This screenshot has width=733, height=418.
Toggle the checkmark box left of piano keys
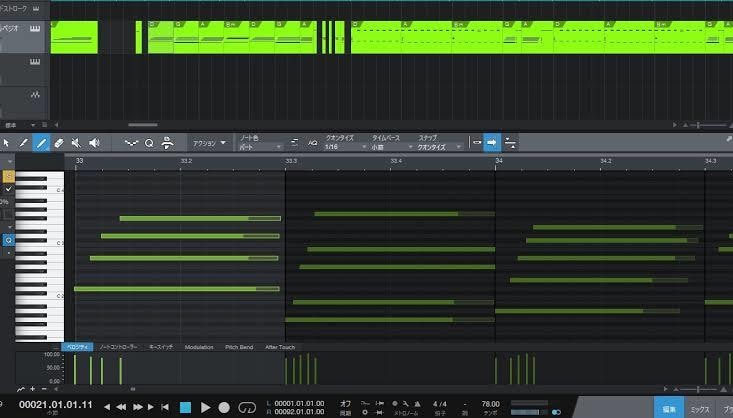[x=8, y=189]
